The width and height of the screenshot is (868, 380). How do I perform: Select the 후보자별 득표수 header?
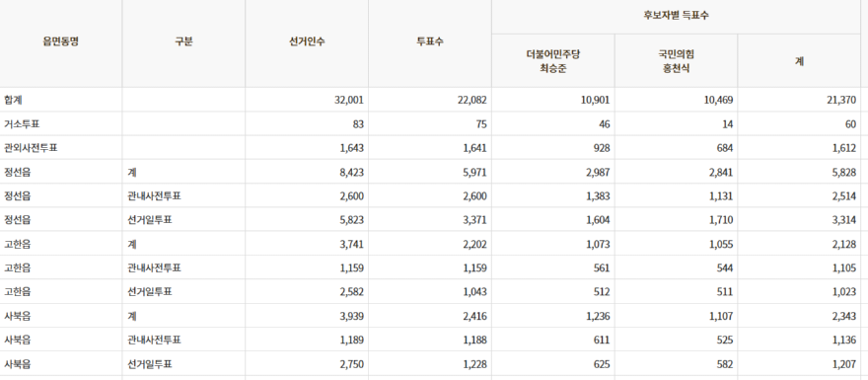[x=676, y=16]
